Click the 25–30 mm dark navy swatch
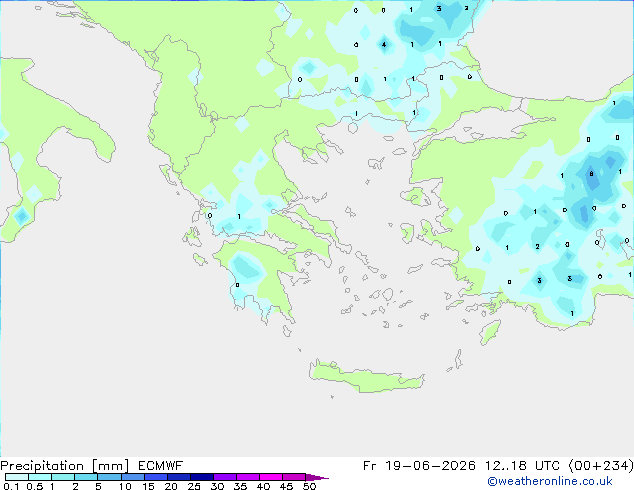Image resolution: width=634 pixels, height=490 pixels. point(202,477)
